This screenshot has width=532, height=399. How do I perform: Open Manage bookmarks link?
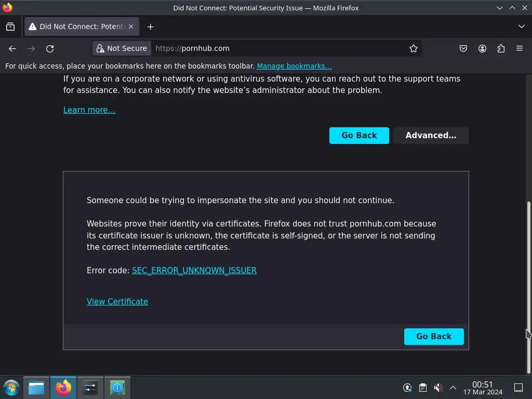point(294,66)
